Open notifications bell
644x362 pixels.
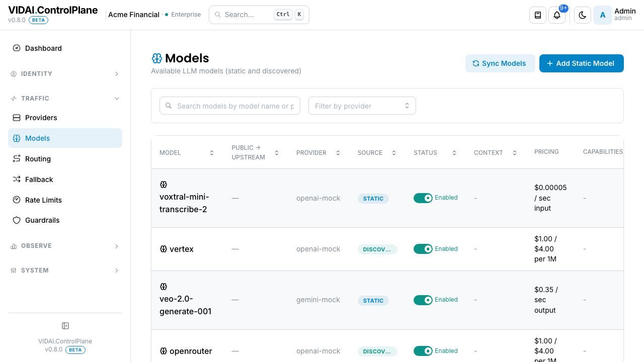click(557, 15)
